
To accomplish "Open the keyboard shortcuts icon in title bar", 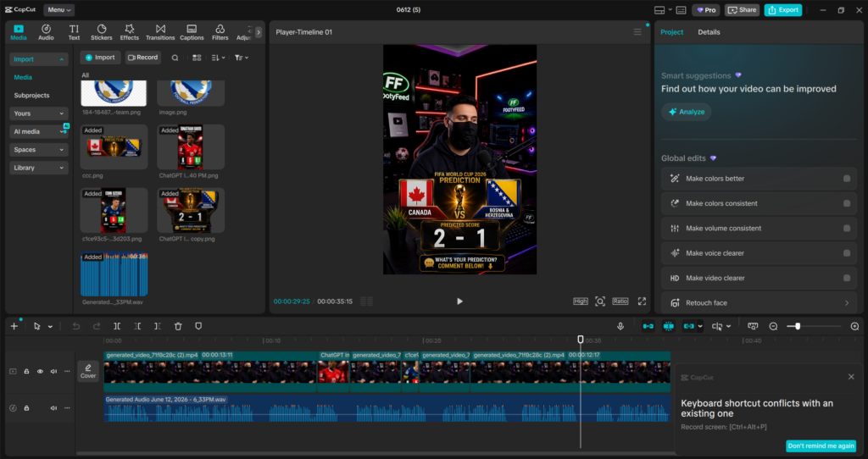I will click(682, 10).
